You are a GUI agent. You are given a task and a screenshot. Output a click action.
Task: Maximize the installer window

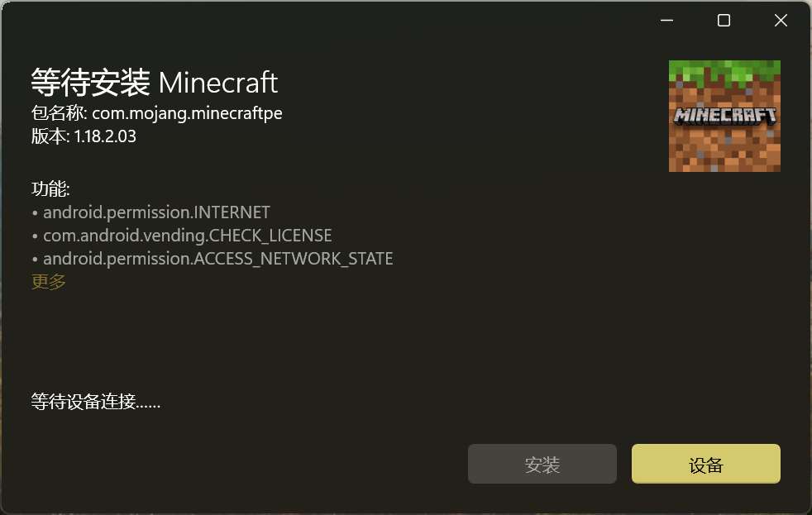pyautogui.click(x=724, y=21)
